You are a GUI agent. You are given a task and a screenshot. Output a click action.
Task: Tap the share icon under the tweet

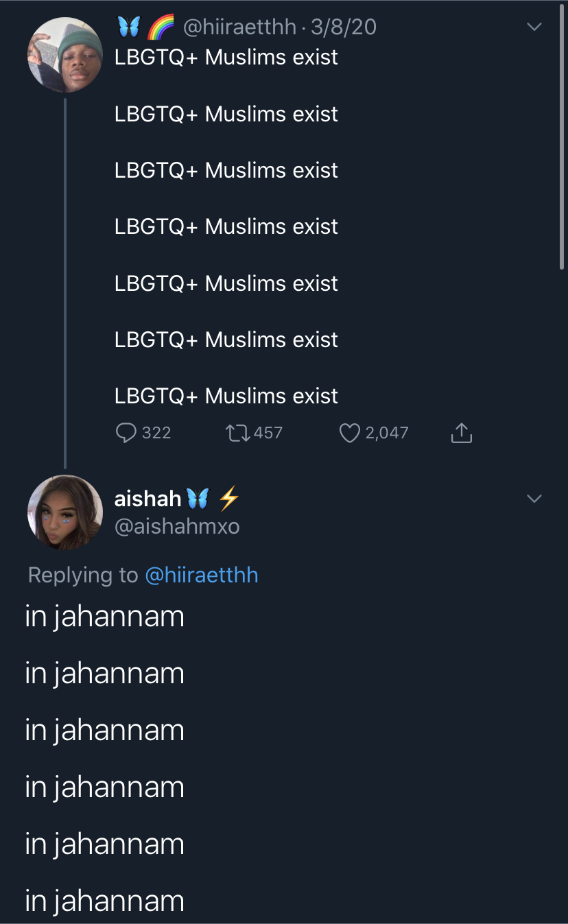[462, 432]
